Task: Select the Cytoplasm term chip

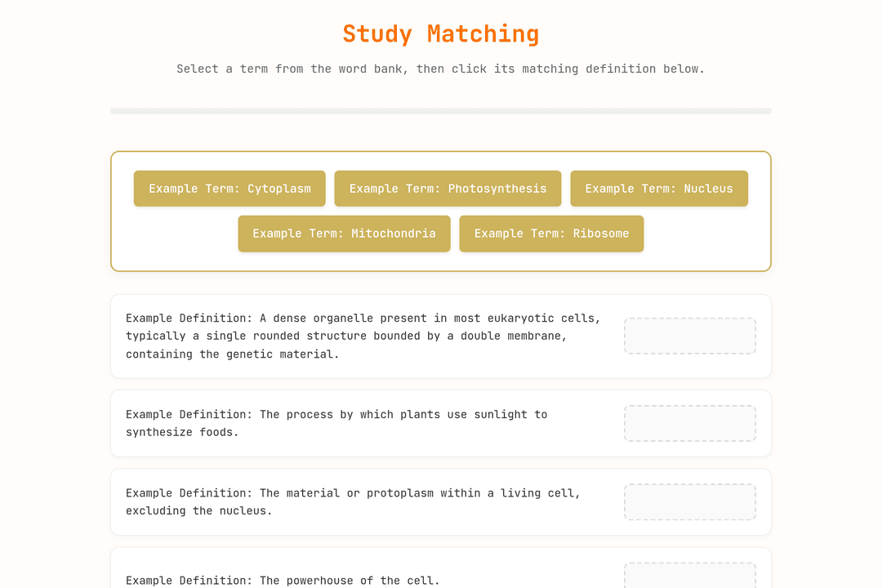Action: coord(229,189)
